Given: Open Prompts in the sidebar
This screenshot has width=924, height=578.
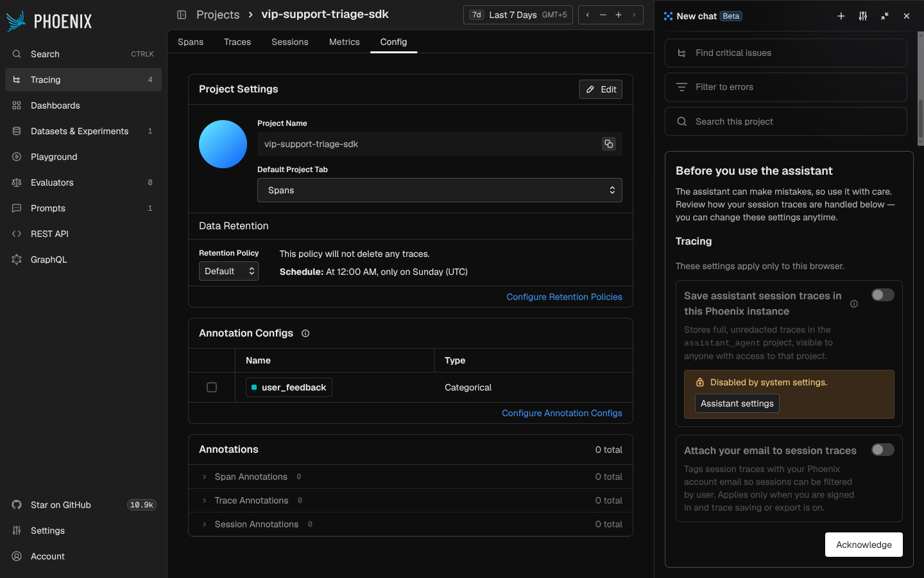Looking at the screenshot, I should pos(83,208).
